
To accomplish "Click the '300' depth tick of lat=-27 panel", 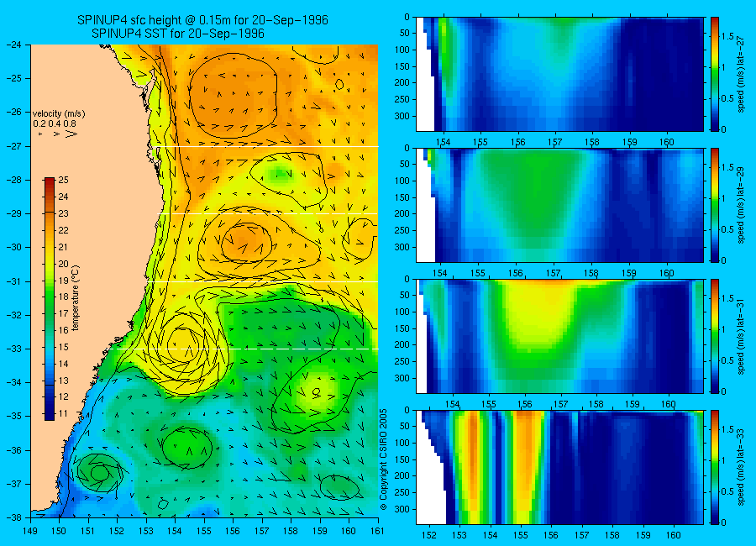I will (x=402, y=116).
